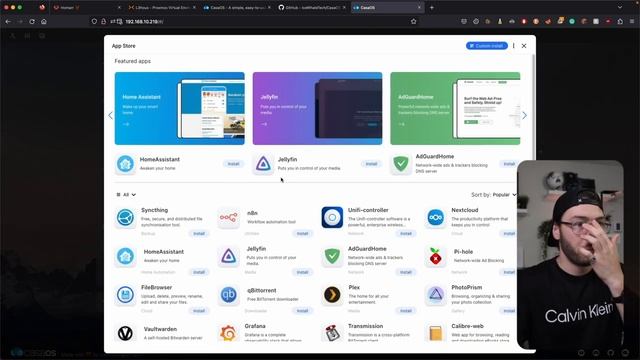Close the App Store dialog

coord(524,46)
